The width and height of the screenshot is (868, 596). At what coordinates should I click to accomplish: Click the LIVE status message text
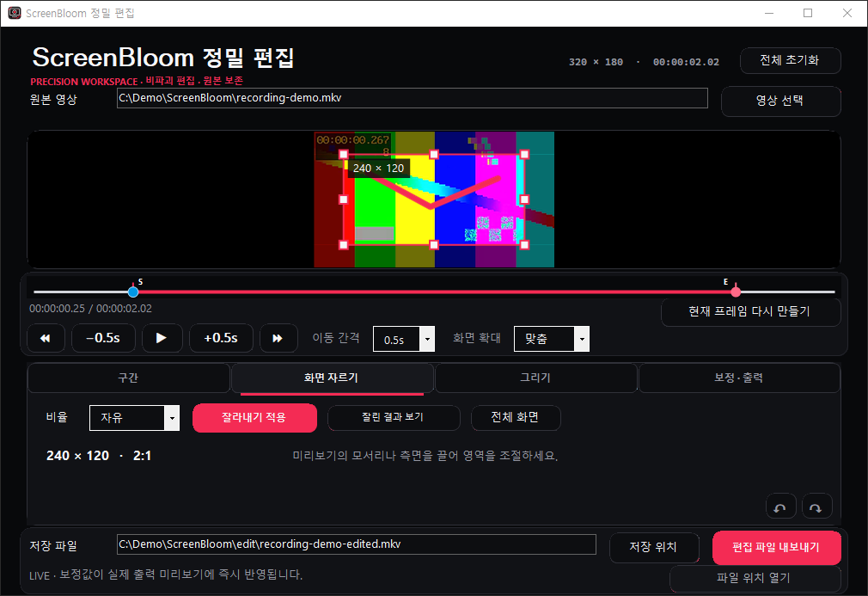[x=166, y=575]
